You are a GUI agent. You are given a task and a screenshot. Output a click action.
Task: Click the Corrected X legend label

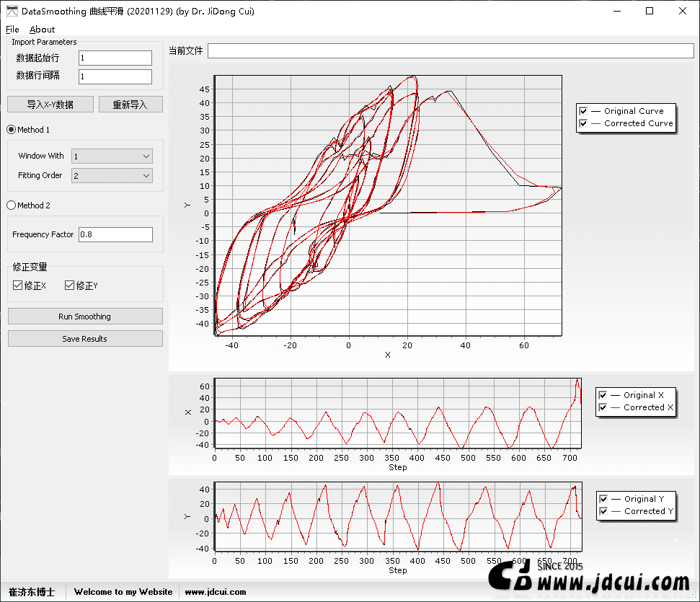click(648, 407)
